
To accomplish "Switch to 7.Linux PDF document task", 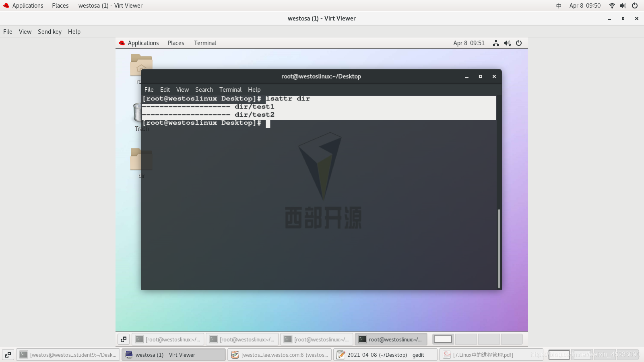I will [x=491, y=355].
